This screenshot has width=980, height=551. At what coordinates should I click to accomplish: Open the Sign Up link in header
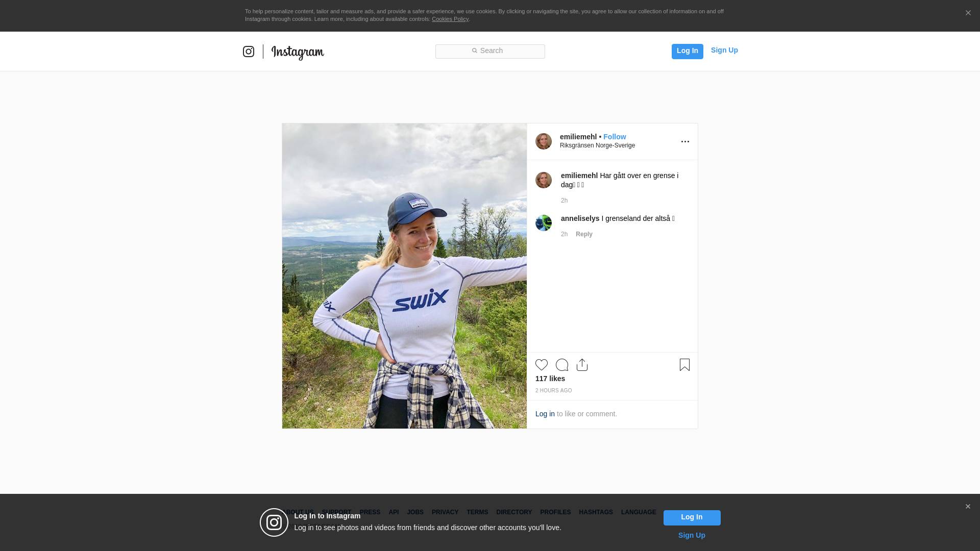click(724, 50)
